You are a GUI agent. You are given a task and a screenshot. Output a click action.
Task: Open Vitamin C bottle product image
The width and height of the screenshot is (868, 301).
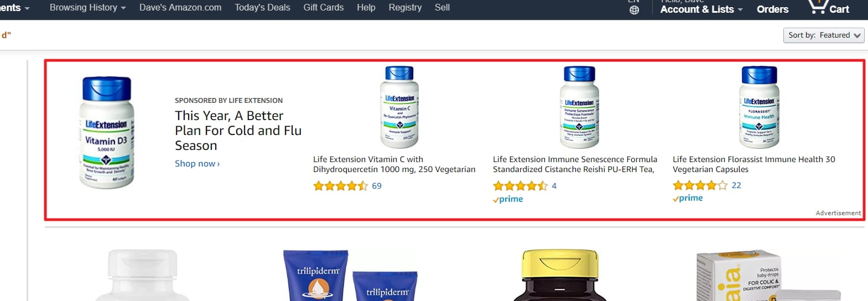click(399, 107)
